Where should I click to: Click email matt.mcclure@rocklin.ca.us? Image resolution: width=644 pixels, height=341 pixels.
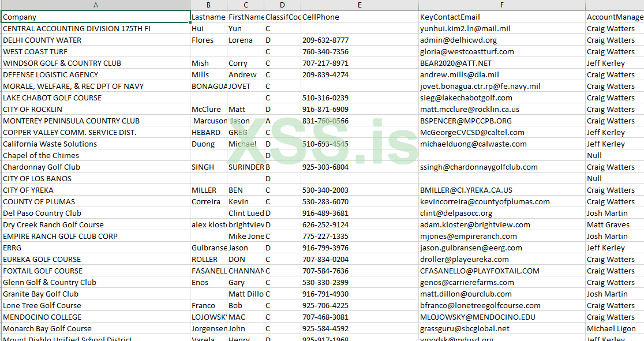point(470,109)
